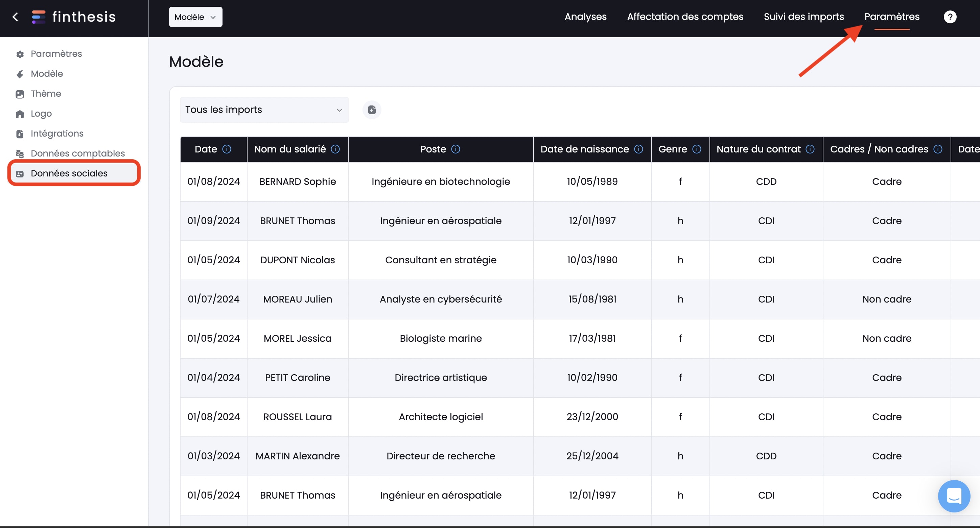980x528 pixels.
Task: Open Affectation des comptes tab
Action: [685, 17]
